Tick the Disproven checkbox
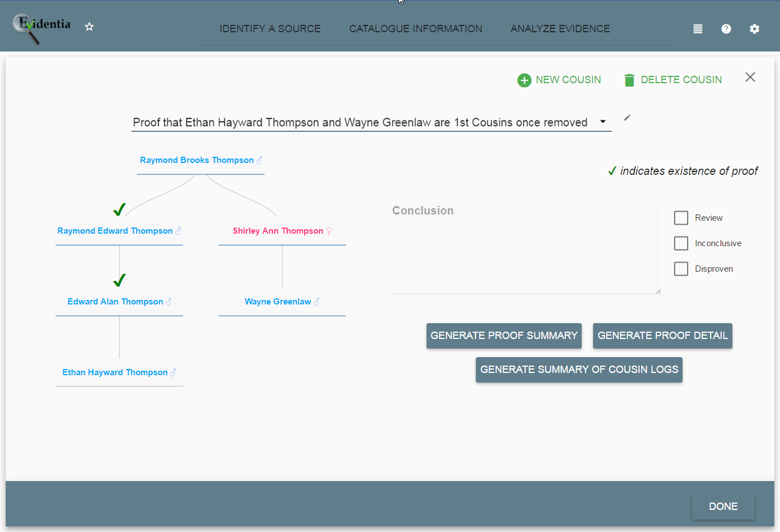 click(681, 269)
